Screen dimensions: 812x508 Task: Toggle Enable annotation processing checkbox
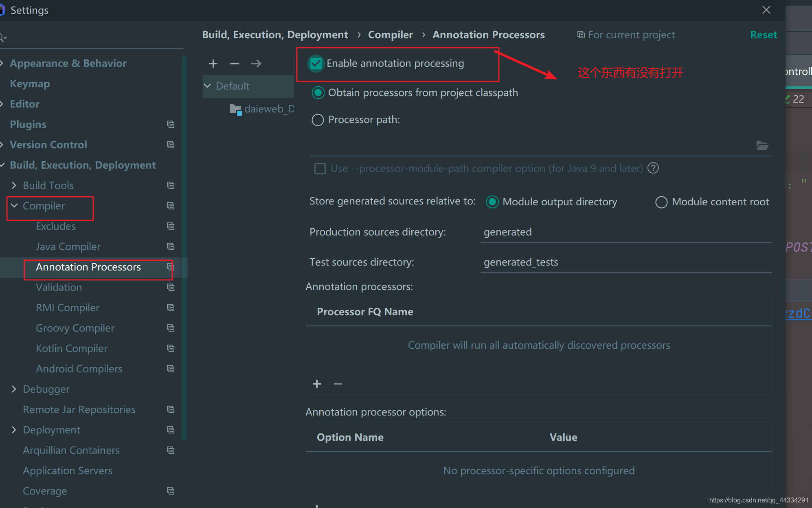coord(316,64)
